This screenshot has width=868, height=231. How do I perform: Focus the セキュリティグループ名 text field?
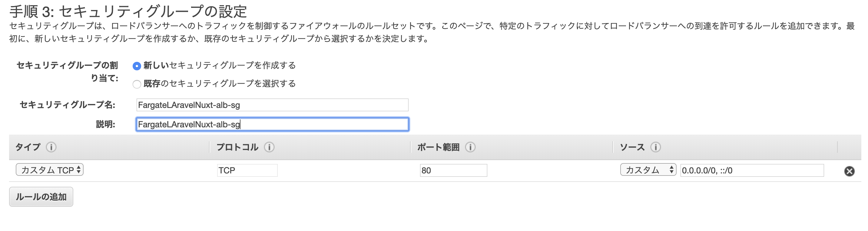272,105
